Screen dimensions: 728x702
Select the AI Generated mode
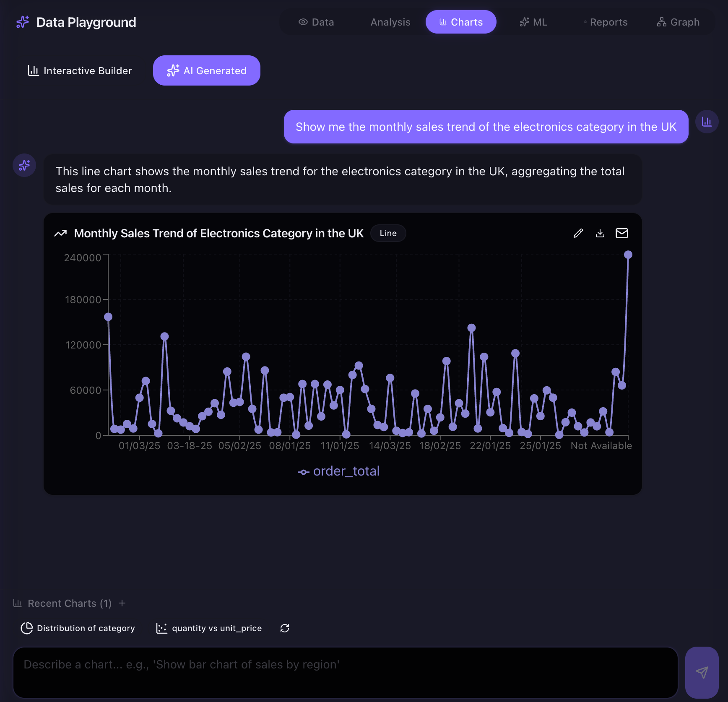click(x=207, y=70)
